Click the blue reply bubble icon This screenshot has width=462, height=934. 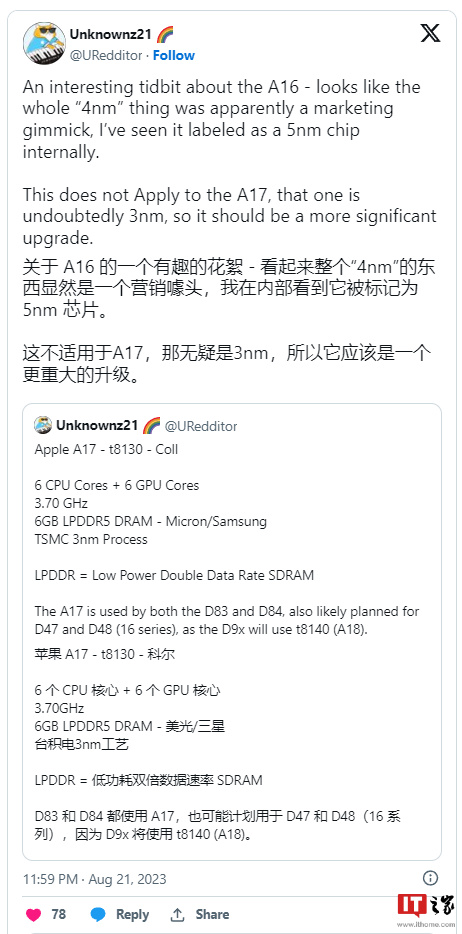click(98, 914)
